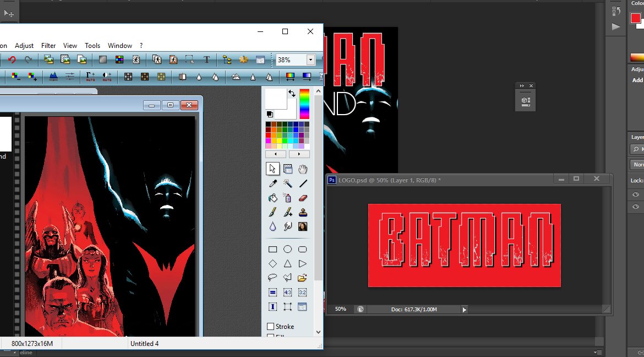Toggle lower layer eye visibility in Photoshop
The image size is (644, 357).
[636, 207]
